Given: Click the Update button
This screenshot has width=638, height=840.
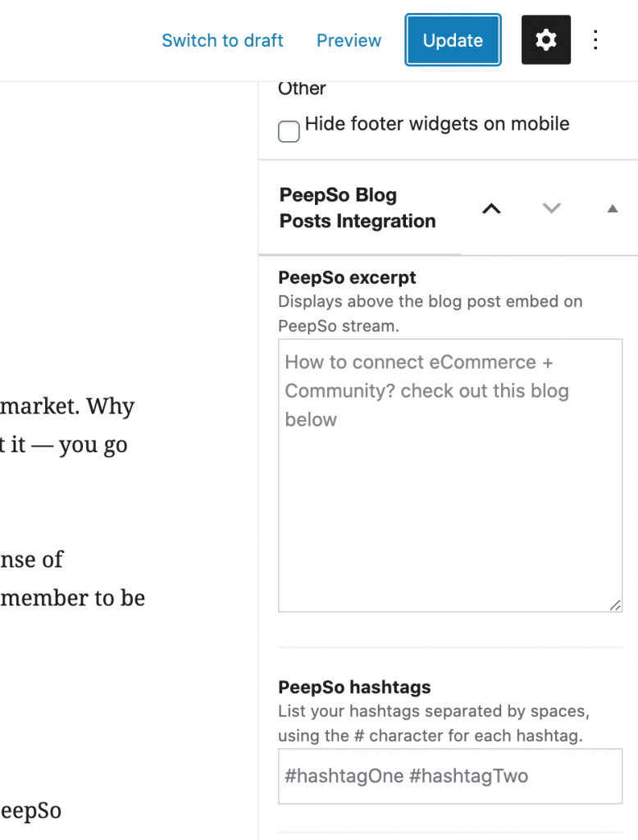Looking at the screenshot, I should coord(453,40).
